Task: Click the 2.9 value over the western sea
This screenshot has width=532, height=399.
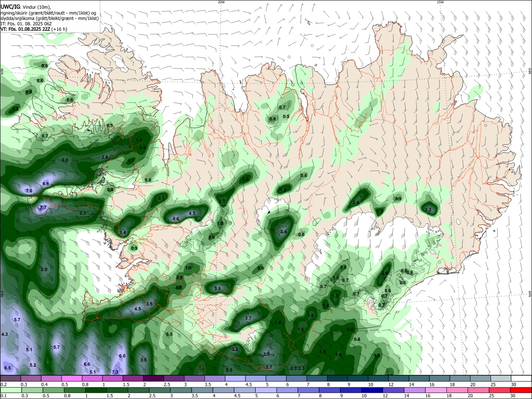Action: [x=44, y=269]
